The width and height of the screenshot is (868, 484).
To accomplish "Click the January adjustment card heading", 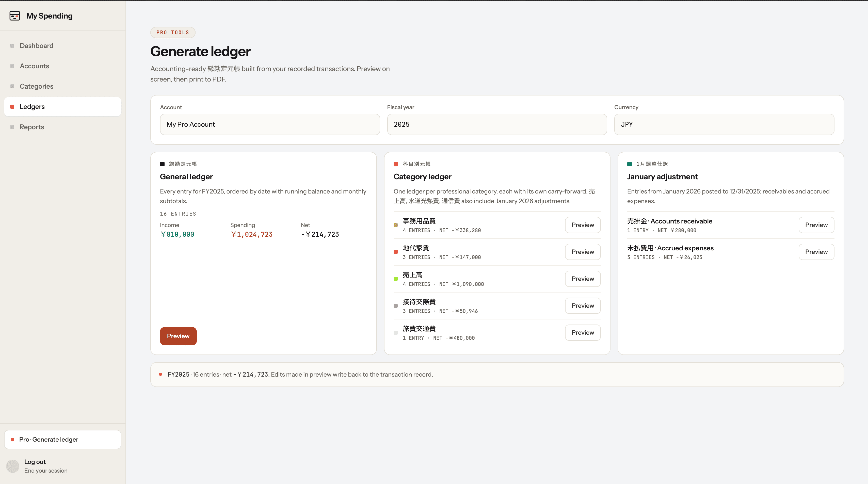I will click(x=662, y=177).
